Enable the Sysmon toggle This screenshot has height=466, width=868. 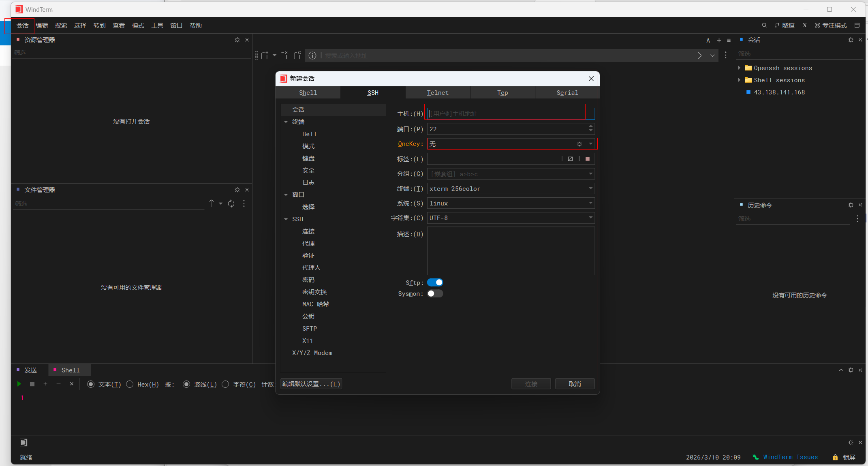point(435,293)
